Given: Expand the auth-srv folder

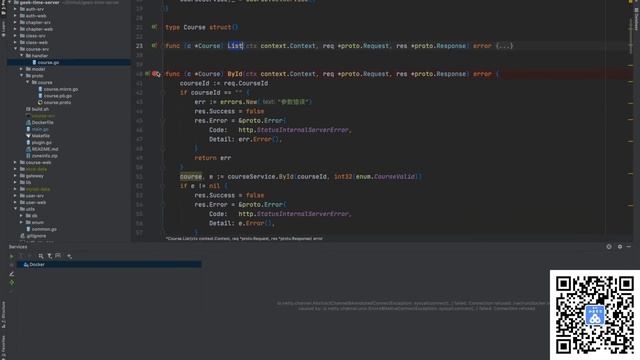Looking at the screenshot, I should pyautogui.click(x=15, y=9).
